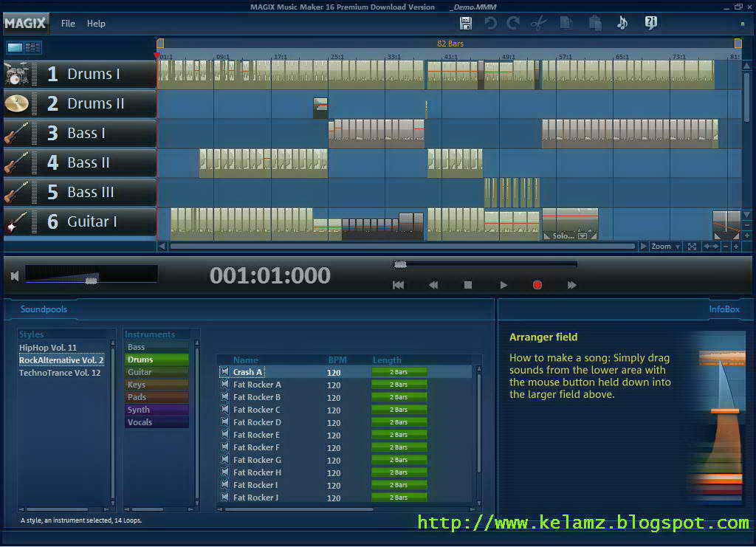This screenshot has height=547, width=756.
Task: Select the Synth instrument category
Action: tap(157, 410)
